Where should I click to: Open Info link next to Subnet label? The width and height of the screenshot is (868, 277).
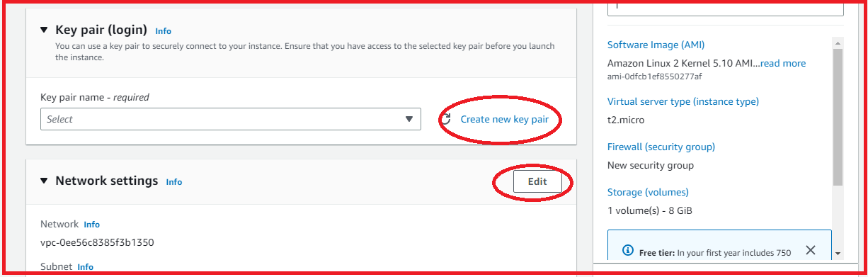85,267
